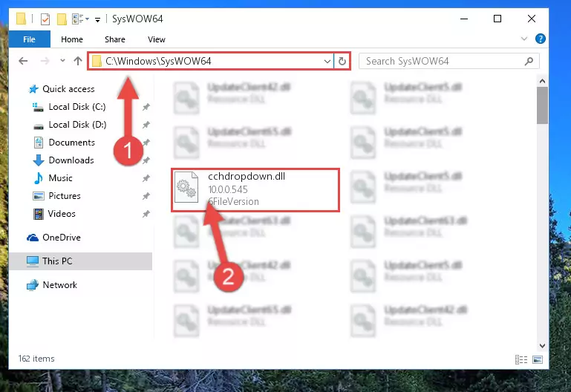Select This PC in navigation pane

coord(80,261)
